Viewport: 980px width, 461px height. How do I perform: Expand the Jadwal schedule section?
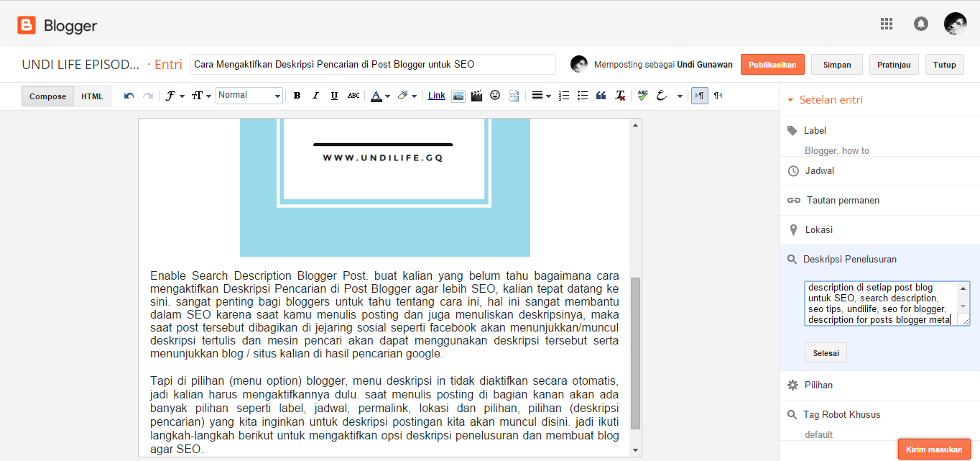point(879,171)
